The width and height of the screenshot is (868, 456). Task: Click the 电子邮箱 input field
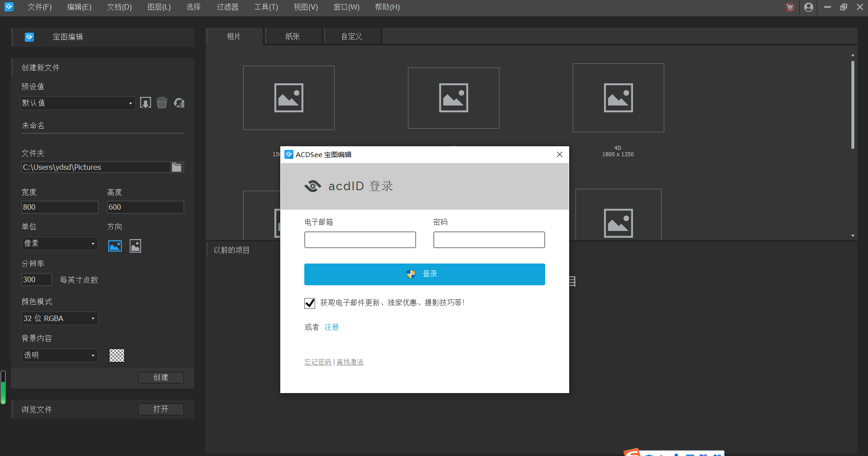point(360,240)
